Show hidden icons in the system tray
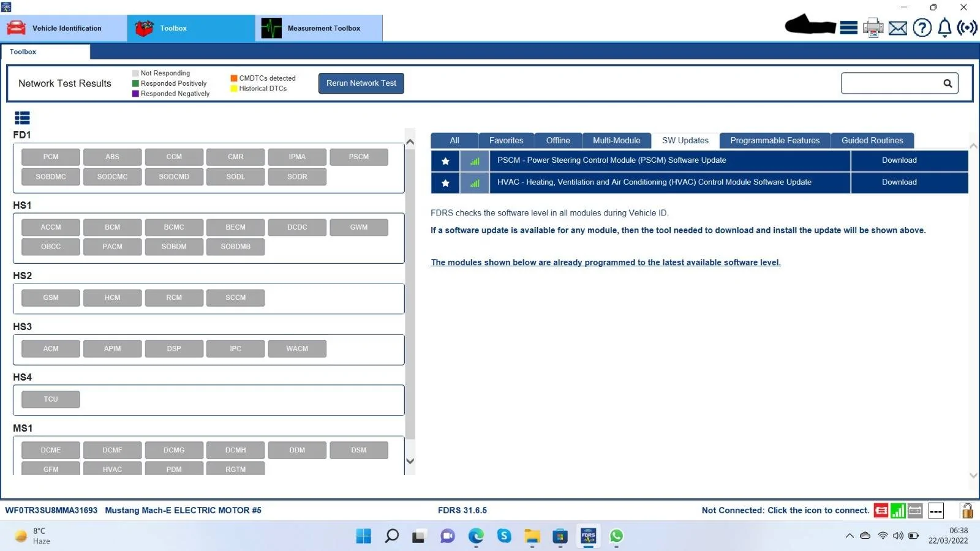 (x=850, y=536)
